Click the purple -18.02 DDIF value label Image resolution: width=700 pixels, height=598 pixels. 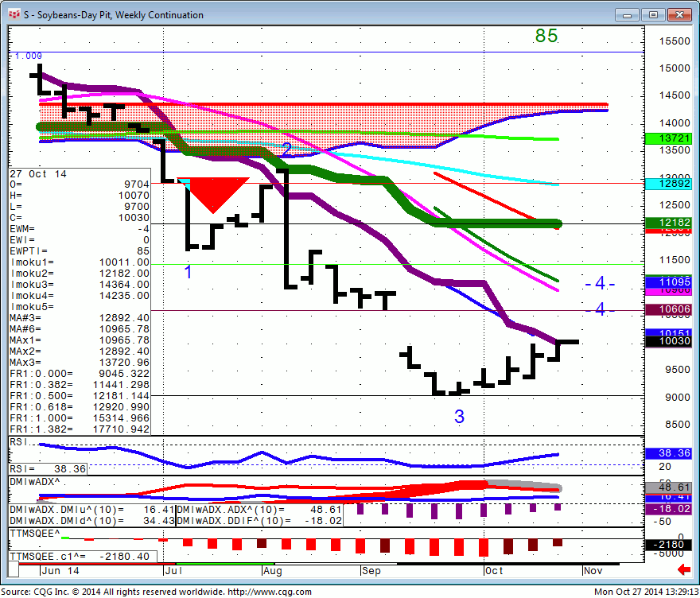coord(669,509)
